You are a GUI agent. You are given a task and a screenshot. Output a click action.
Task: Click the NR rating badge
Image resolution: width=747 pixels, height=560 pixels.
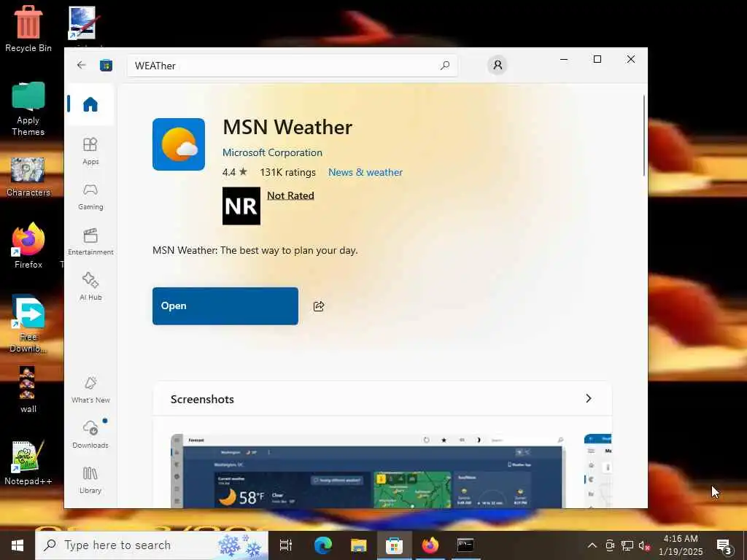click(x=241, y=206)
